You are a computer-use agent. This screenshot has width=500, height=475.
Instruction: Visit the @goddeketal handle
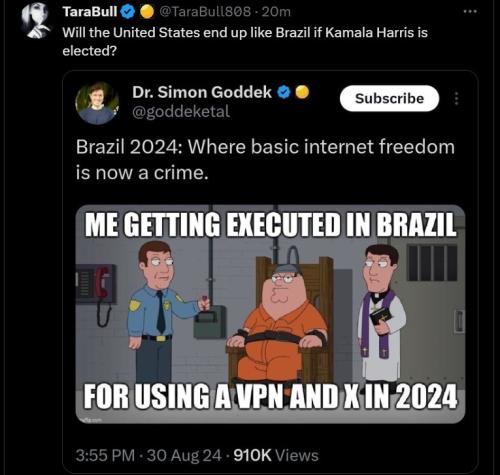181,112
